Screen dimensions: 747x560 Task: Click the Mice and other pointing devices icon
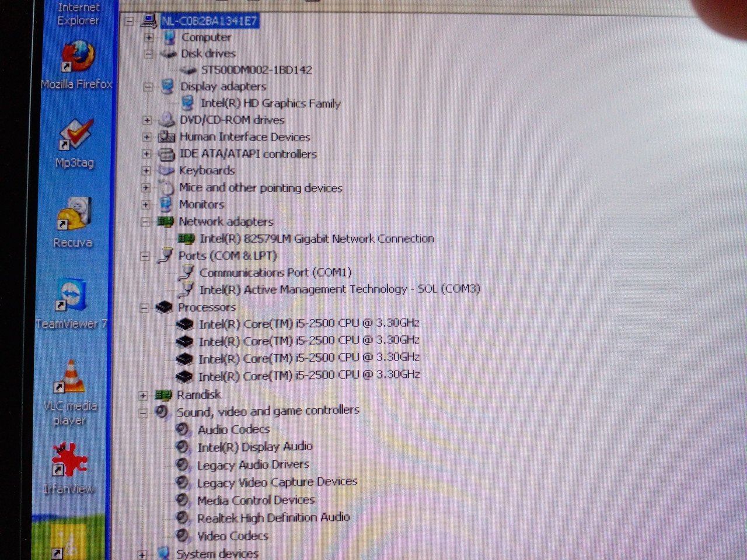click(166, 188)
